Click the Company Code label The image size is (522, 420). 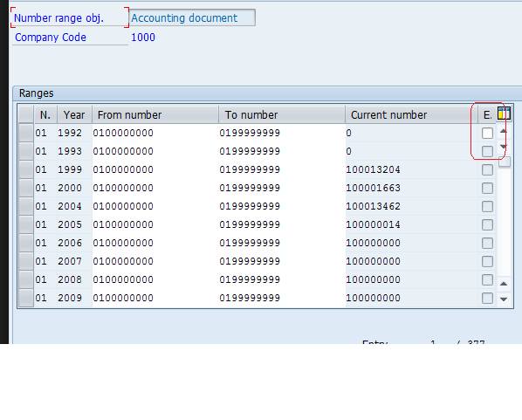(x=51, y=38)
